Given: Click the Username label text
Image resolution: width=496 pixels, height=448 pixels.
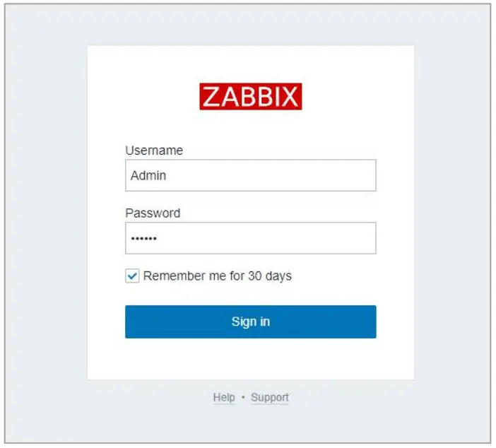Looking at the screenshot, I should click(x=154, y=151).
